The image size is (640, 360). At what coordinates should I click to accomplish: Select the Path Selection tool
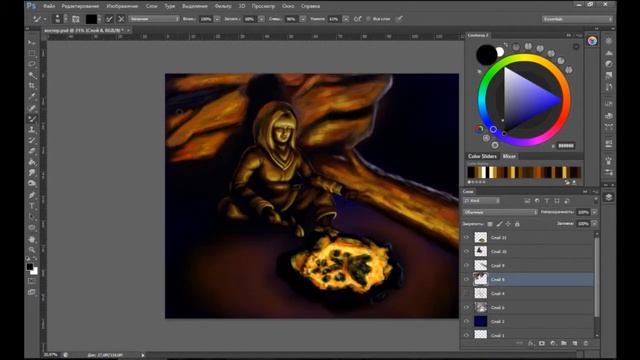click(x=32, y=217)
